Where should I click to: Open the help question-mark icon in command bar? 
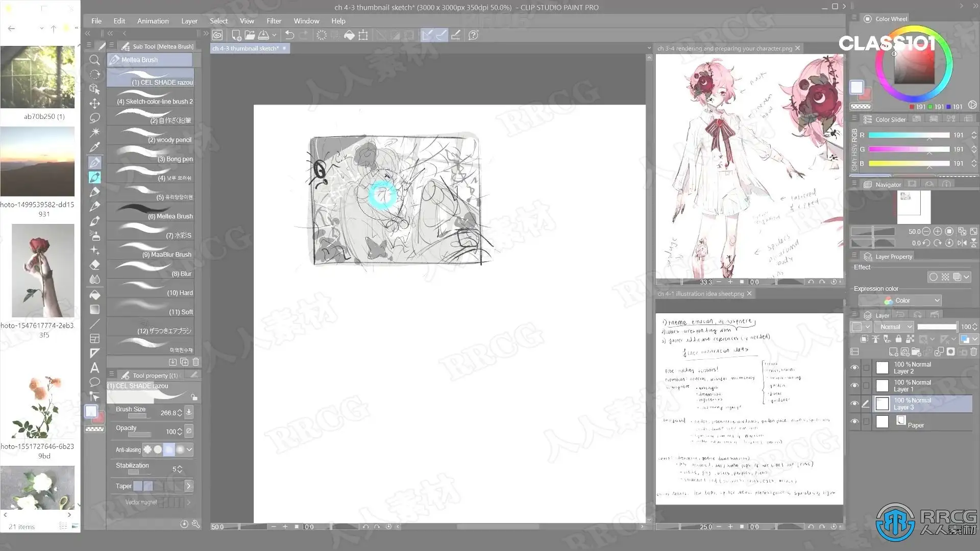tap(473, 35)
